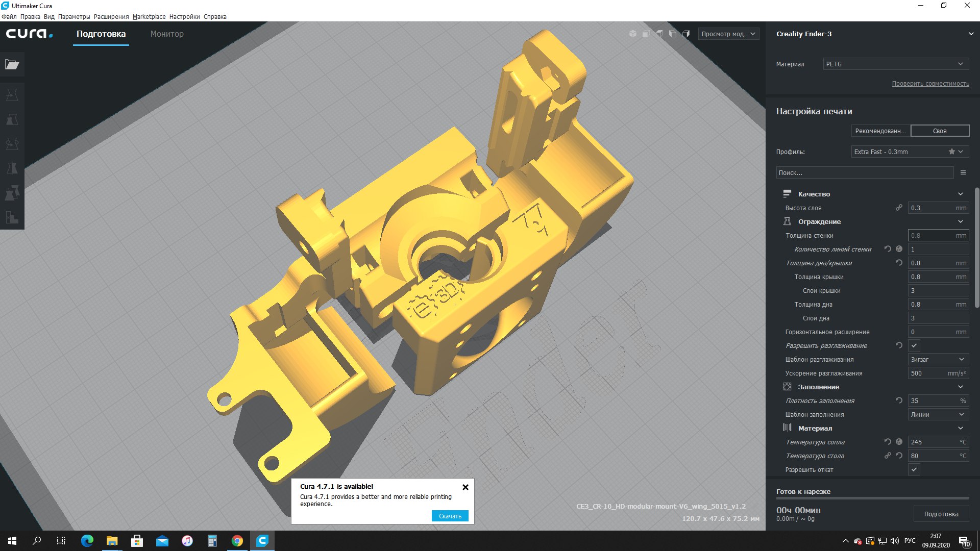Viewport: 980px width, 551px height.
Task: Click the fx icon for Температура сопла
Action: click(899, 442)
